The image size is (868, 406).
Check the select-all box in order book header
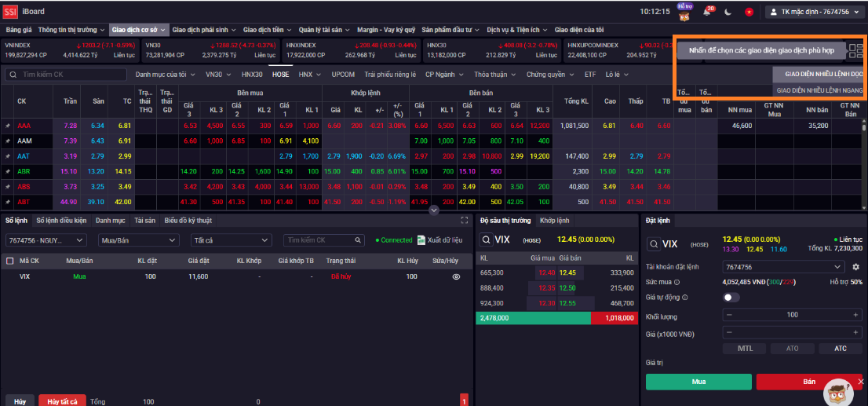coord(9,261)
